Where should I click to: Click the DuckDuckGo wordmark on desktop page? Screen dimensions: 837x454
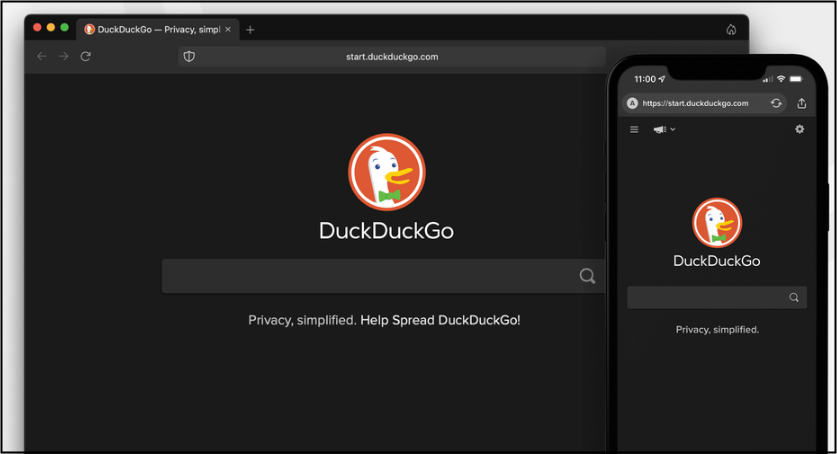[386, 231]
